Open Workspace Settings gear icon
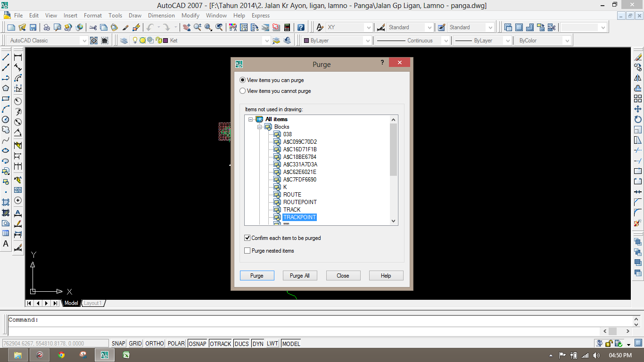The image size is (644, 362). pos(94,41)
